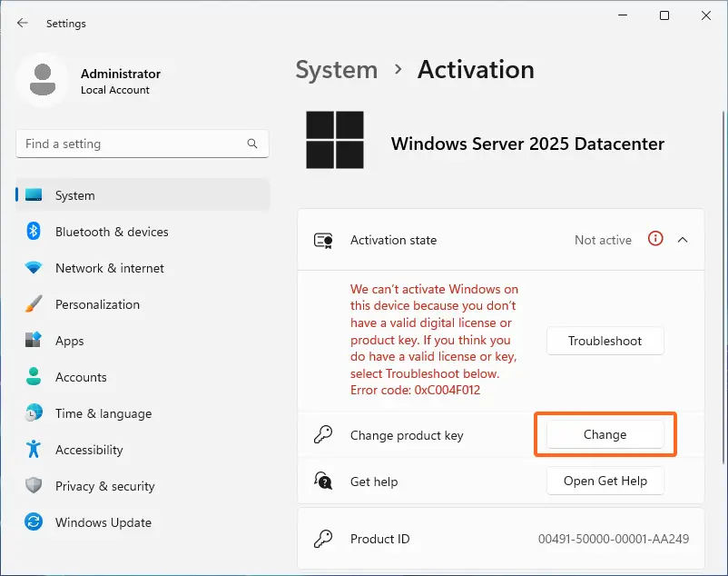Screen dimensions: 728x576
Task: Click the Get help label
Action: click(x=374, y=482)
